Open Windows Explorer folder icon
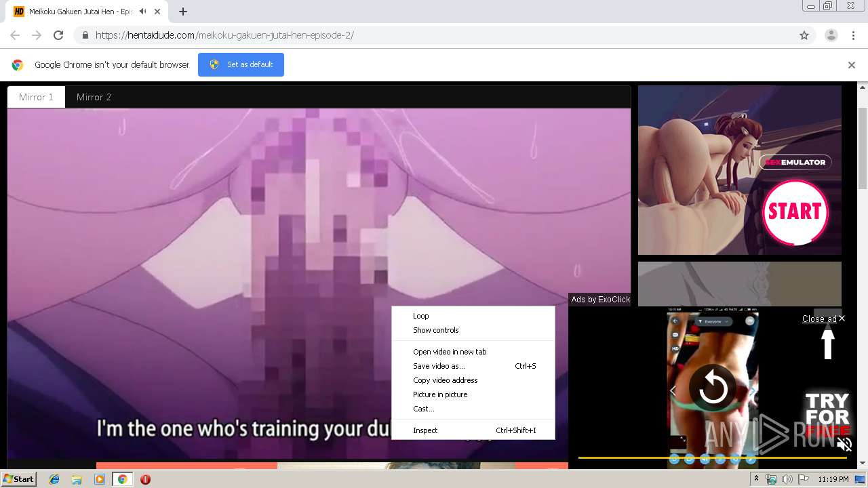Screen dimensions: 868x488 click(x=77, y=479)
